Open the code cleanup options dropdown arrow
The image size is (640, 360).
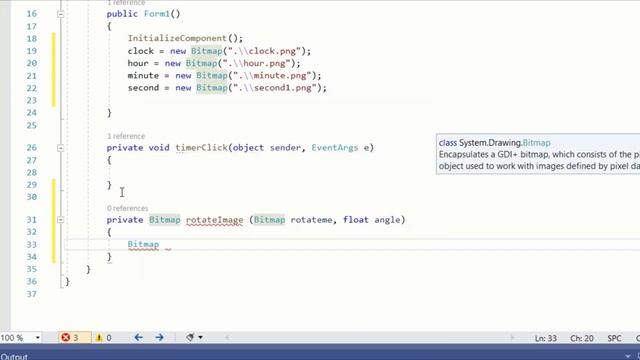200,337
